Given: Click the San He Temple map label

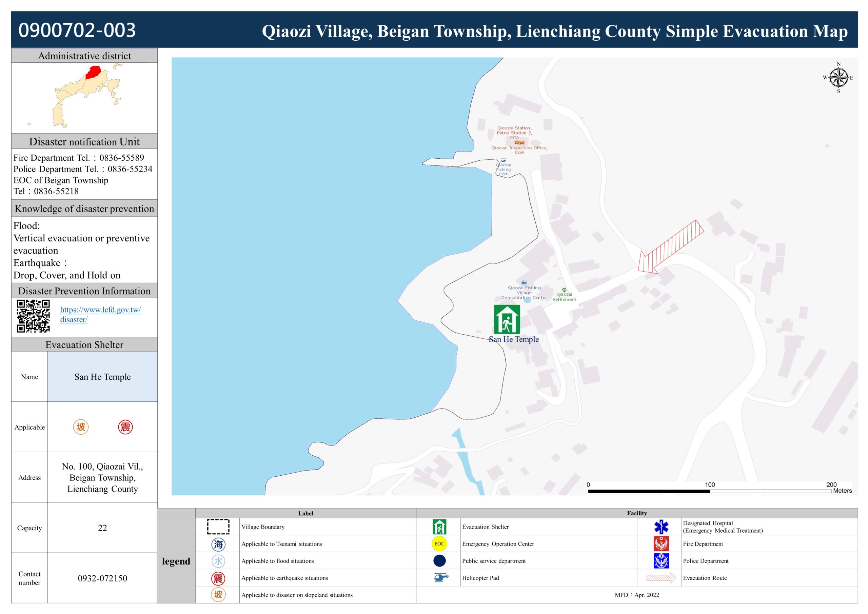Looking at the screenshot, I should [513, 339].
